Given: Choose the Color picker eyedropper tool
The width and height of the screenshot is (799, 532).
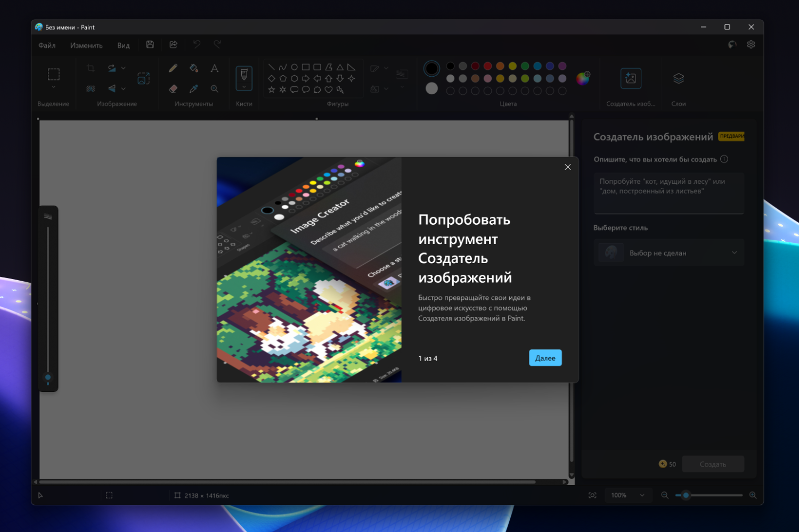Looking at the screenshot, I should point(194,89).
